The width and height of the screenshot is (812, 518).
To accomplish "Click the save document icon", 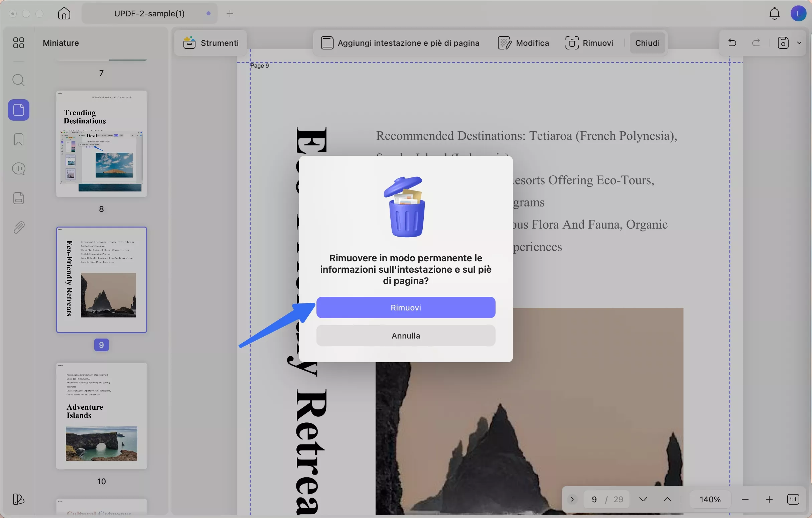I will [x=783, y=42].
